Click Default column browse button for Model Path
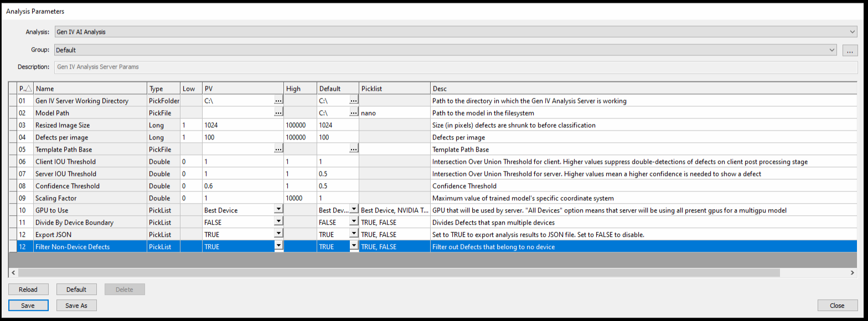 [354, 113]
